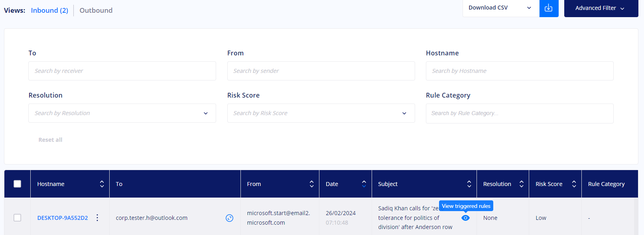Click the corp.tester.h@outlook.com recipient cell
Image resolution: width=644 pixels, height=235 pixels.
(152, 218)
